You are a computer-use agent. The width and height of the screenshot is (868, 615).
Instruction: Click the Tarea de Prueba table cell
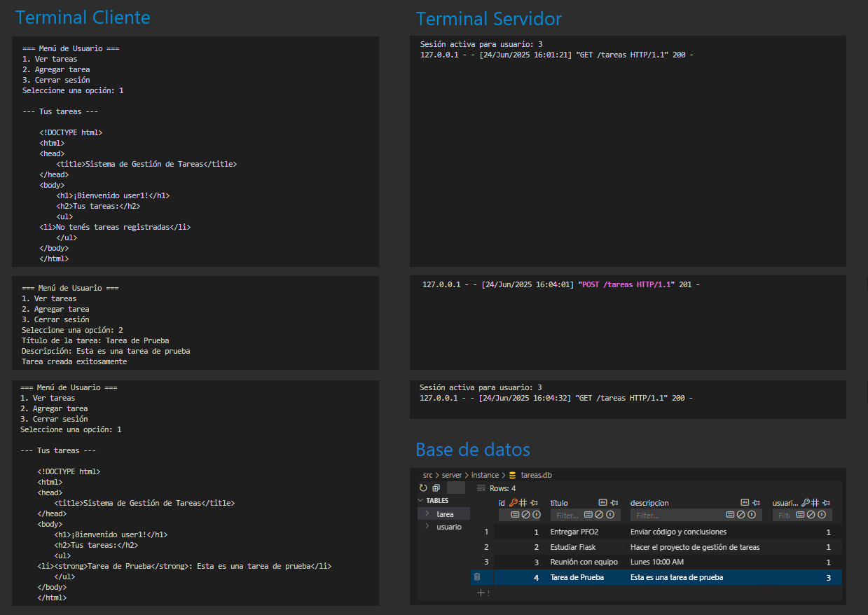(x=577, y=577)
